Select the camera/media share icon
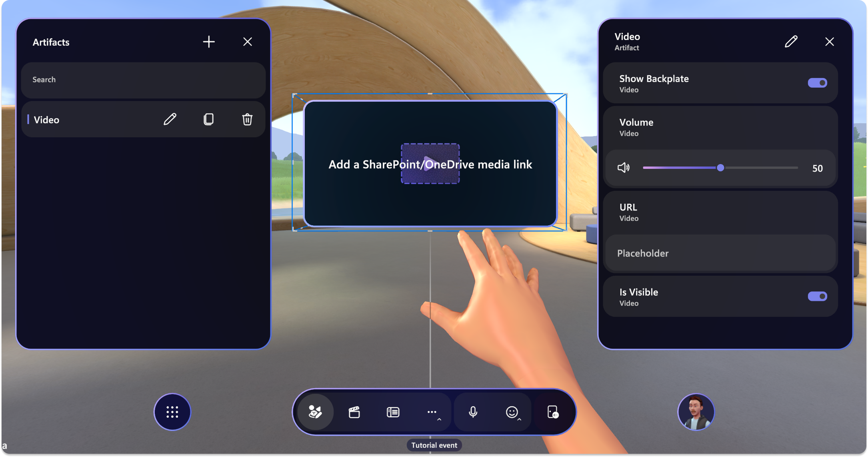The width and height of the screenshot is (868, 457). click(355, 412)
